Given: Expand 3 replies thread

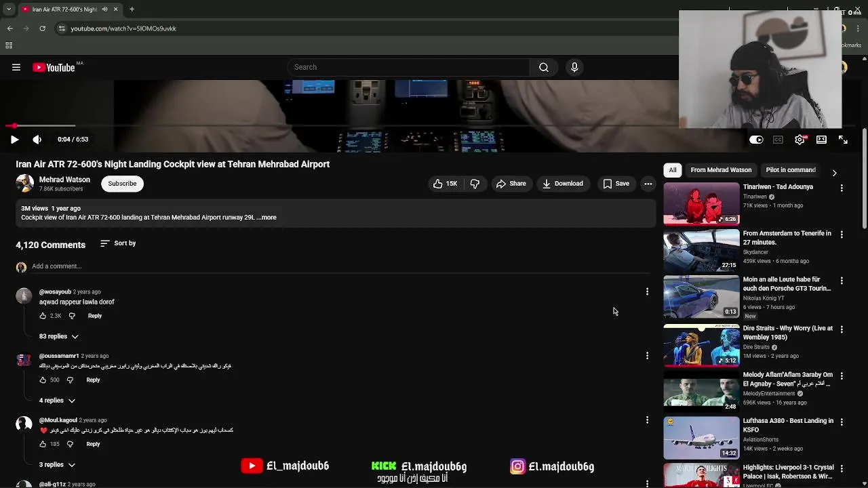Looking at the screenshot, I should 57,465.
